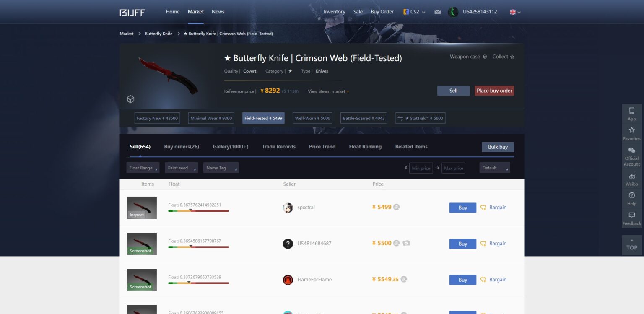Toggle the StatTrak variant option
644x314 pixels.
tap(420, 118)
